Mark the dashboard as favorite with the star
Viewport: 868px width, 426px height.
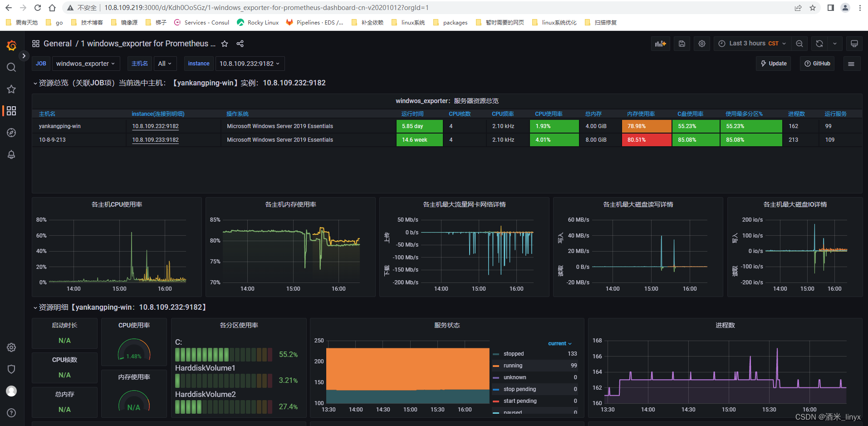(225, 44)
